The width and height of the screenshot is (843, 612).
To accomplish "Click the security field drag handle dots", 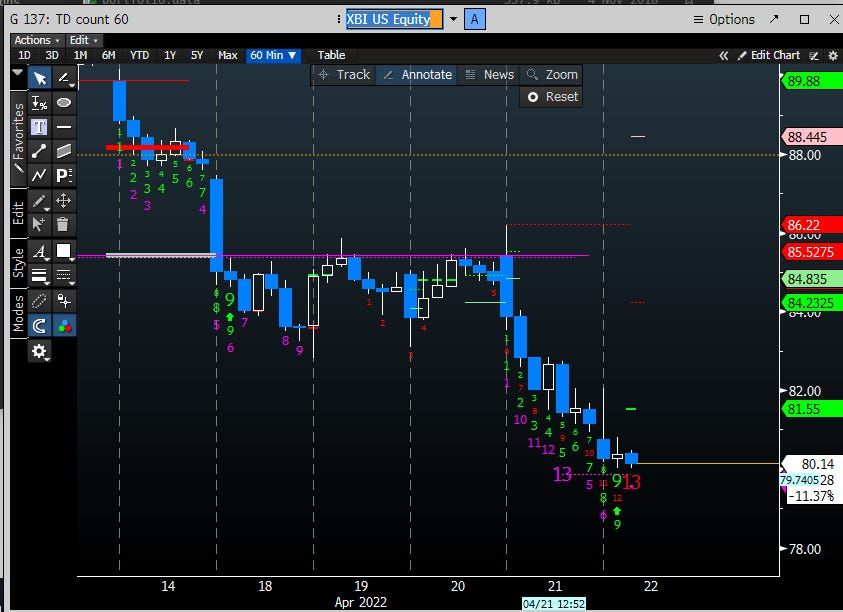I will point(339,19).
